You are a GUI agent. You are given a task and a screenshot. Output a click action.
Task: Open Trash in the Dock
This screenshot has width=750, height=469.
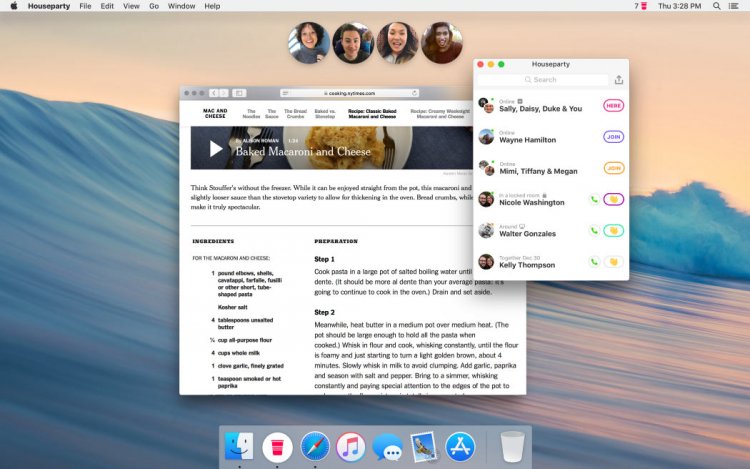pos(512,447)
